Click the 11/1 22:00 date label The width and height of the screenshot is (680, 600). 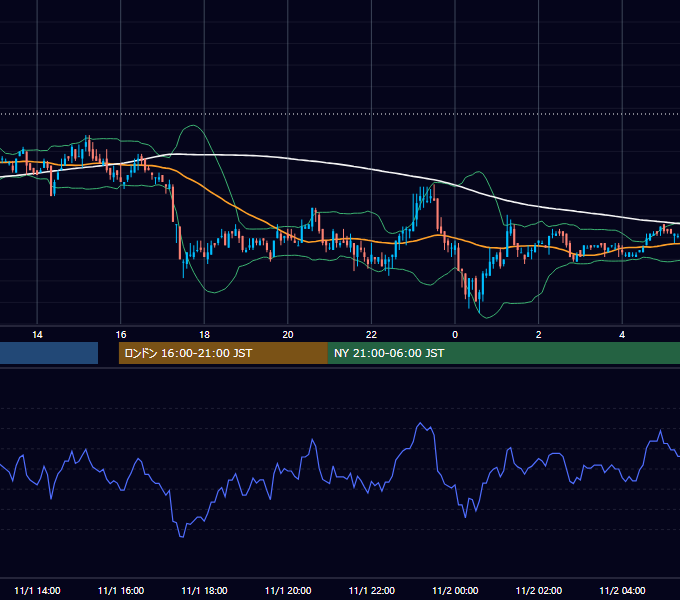click(372, 590)
